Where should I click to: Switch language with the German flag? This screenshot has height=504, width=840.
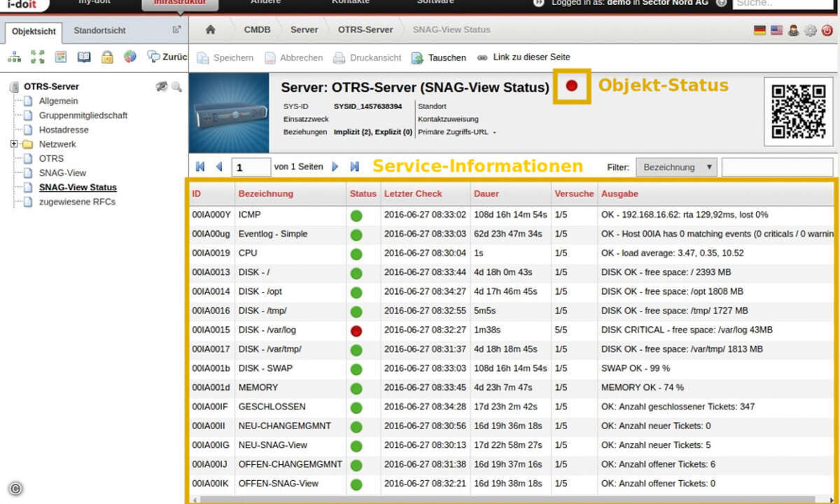pyautogui.click(x=759, y=30)
